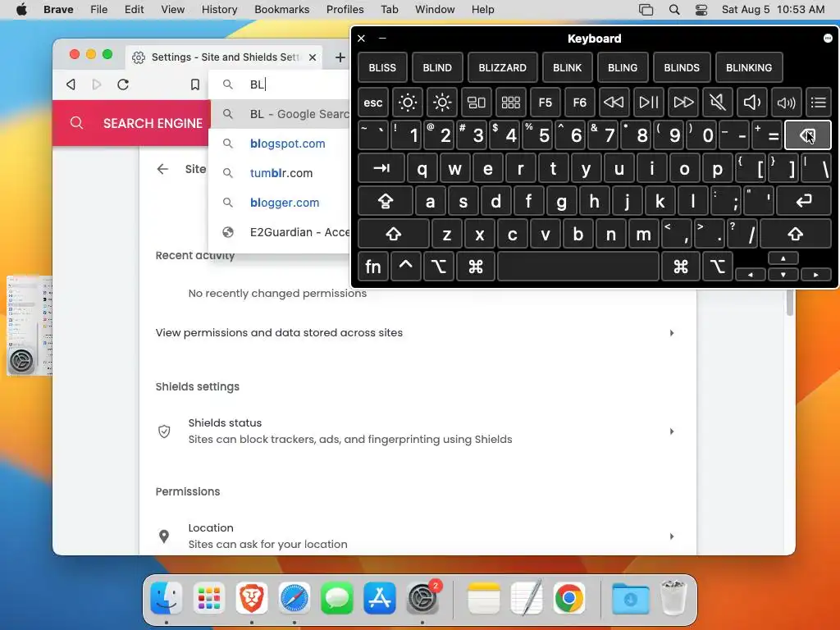This screenshot has height=630, width=840.
Task: Click the rewind media key
Action: 614,103
